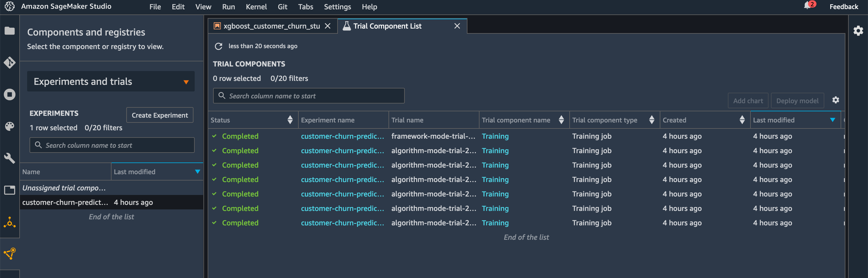This screenshot has width=868, height=278.
Task: Click the Create Experiment button
Action: tap(160, 115)
